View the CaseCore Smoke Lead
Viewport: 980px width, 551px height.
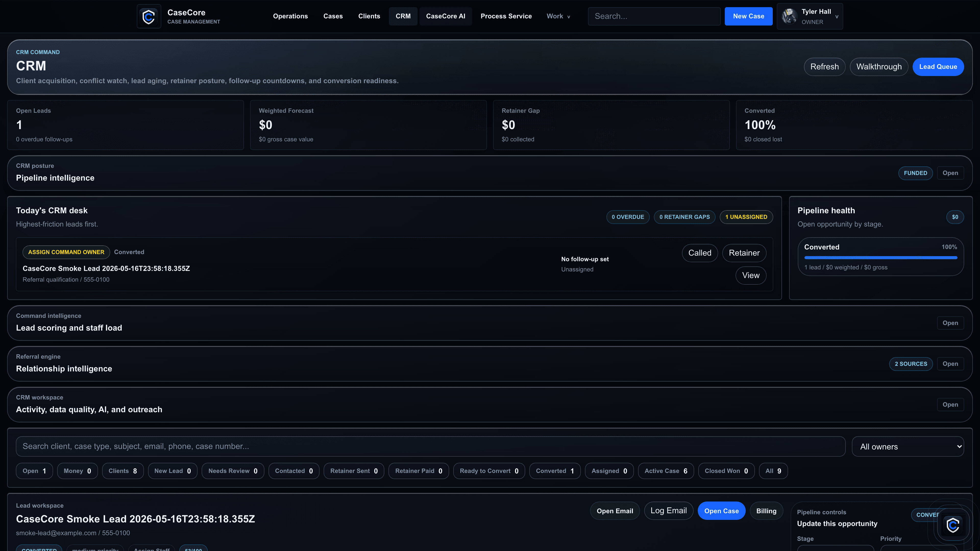[x=751, y=275]
